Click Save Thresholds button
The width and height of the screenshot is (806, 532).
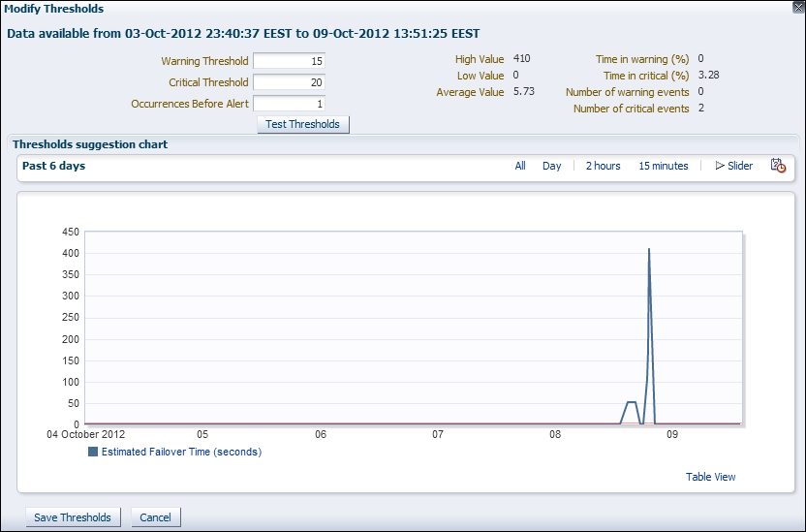click(73, 517)
